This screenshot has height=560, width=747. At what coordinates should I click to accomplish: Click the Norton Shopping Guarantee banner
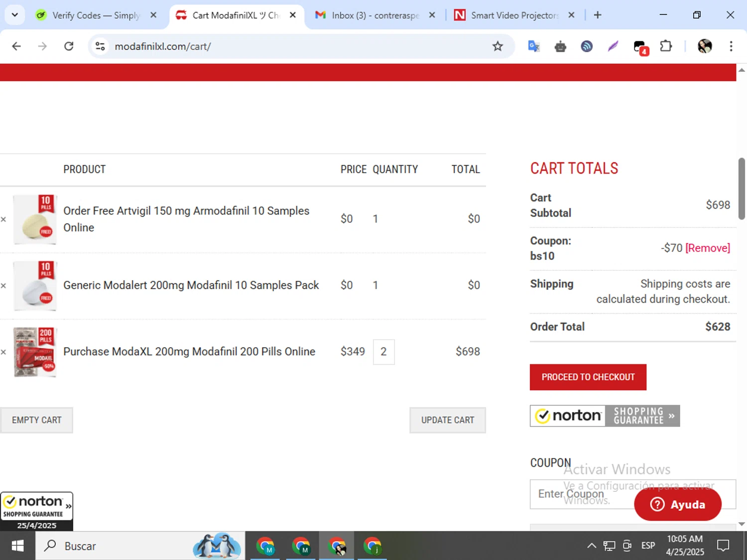(605, 416)
